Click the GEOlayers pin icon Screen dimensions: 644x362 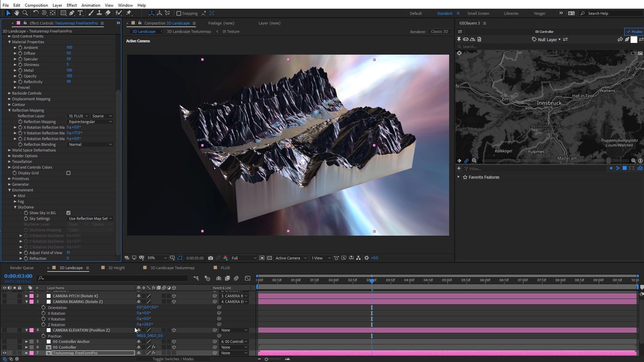coord(459,39)
